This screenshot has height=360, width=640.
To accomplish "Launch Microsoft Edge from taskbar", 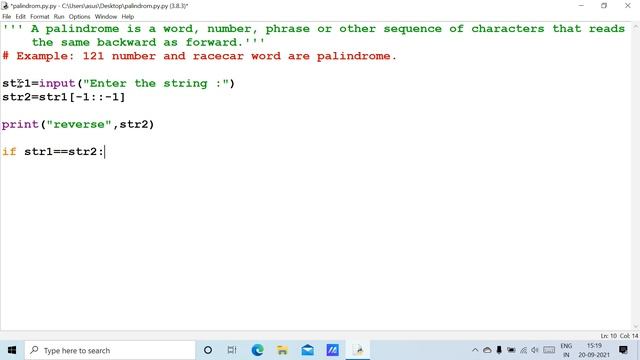I will (257, 350).
